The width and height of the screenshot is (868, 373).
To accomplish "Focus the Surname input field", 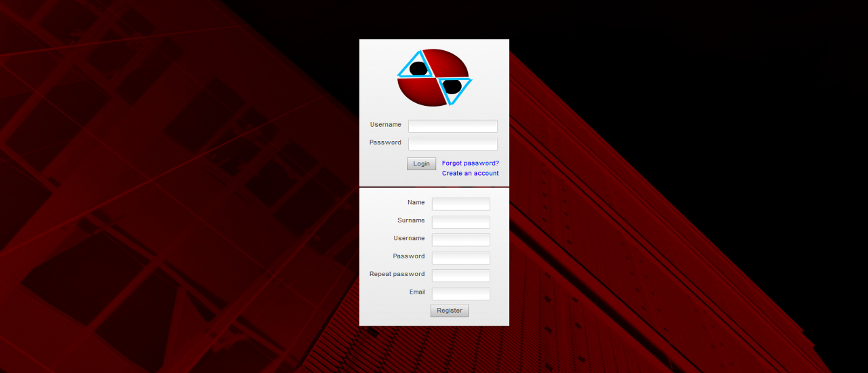I will click(x=461, y=222).
